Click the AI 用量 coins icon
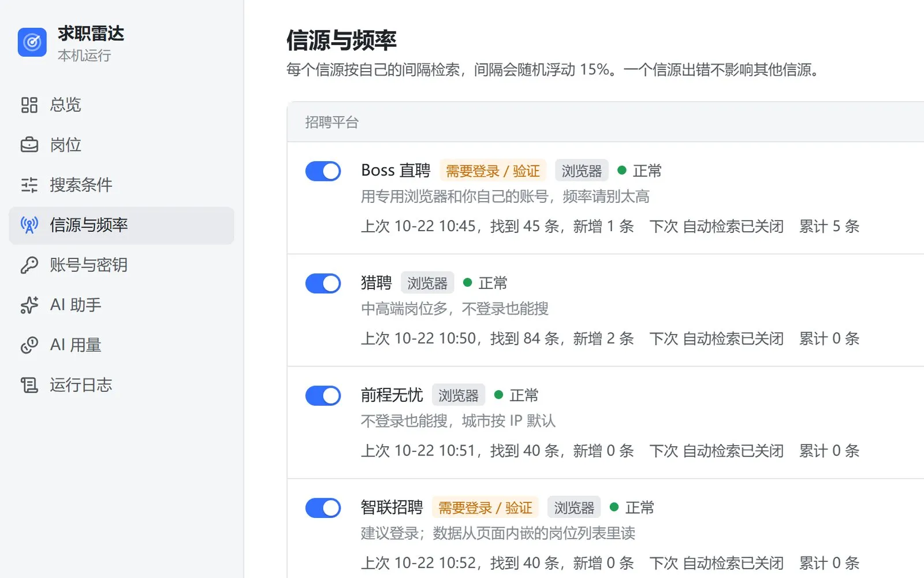924x578 pixels. coord(29,345)
